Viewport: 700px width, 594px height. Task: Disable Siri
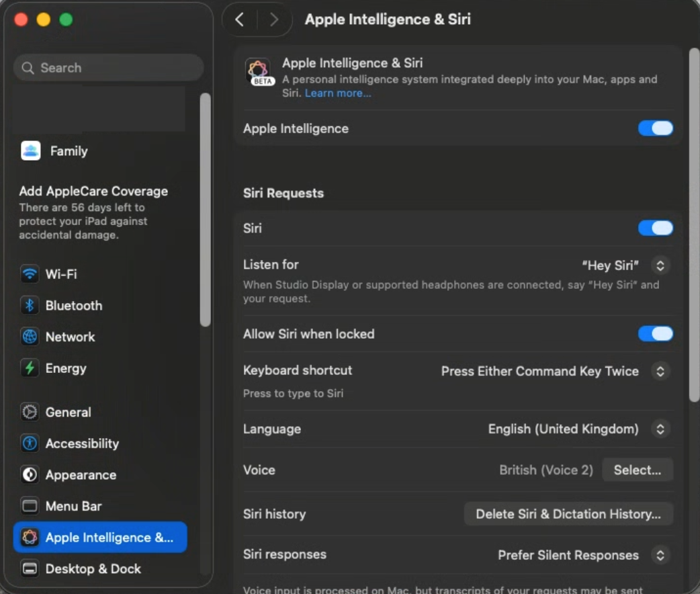click(655, 228)
